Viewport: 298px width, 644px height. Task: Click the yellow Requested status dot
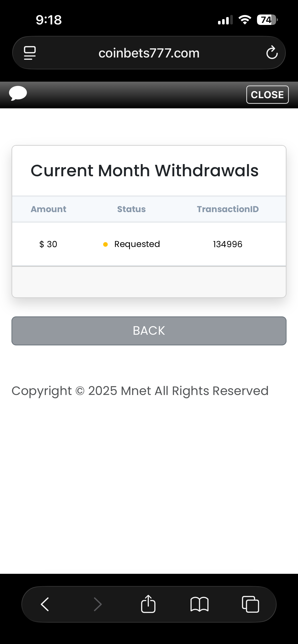coord(105,244)
